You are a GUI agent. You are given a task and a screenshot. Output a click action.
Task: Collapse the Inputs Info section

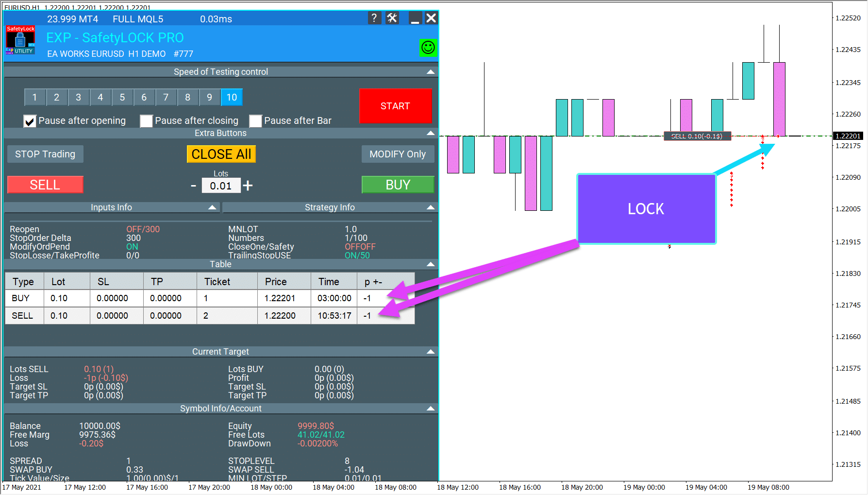click(x=212, y=207)
